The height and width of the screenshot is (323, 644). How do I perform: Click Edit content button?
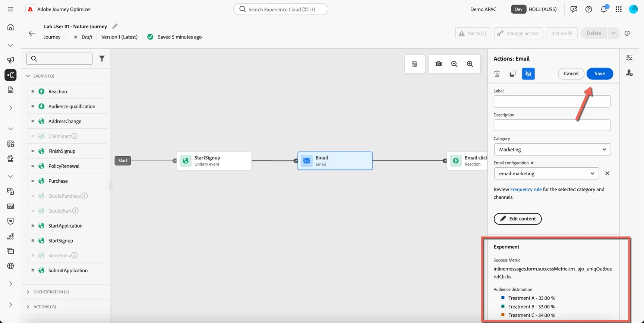point(517,219)
